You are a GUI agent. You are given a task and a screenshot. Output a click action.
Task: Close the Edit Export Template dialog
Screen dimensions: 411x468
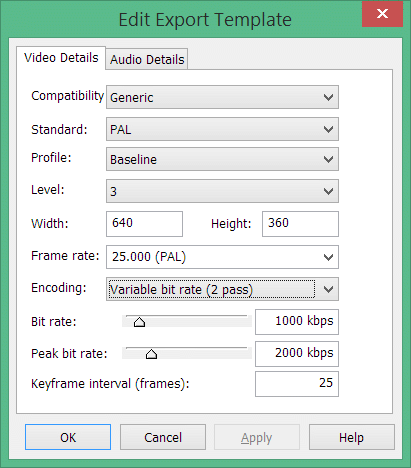(x=382, y=14)
